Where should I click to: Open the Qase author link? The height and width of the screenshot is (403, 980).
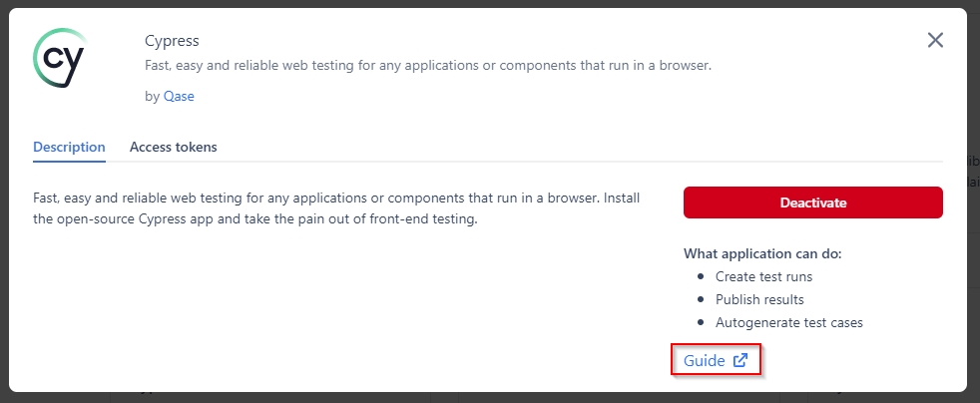[x=179, y=97]
